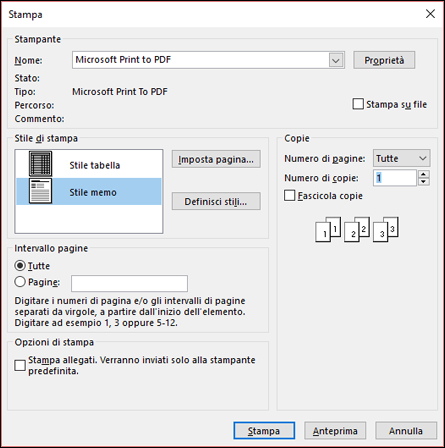Image resolution: width=445 pixels, height=448 pixels.
Task: Open Anteprima print preview
Action: click(335, 431)
